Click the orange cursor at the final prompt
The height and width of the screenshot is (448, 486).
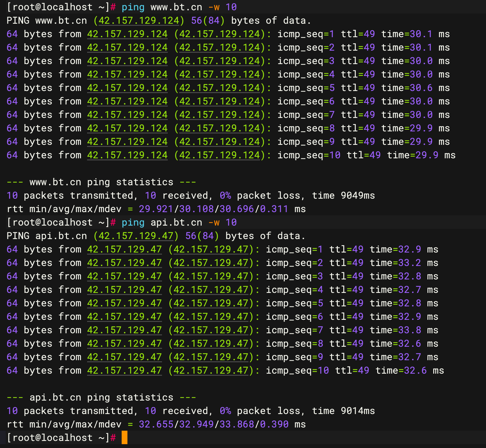125,437
